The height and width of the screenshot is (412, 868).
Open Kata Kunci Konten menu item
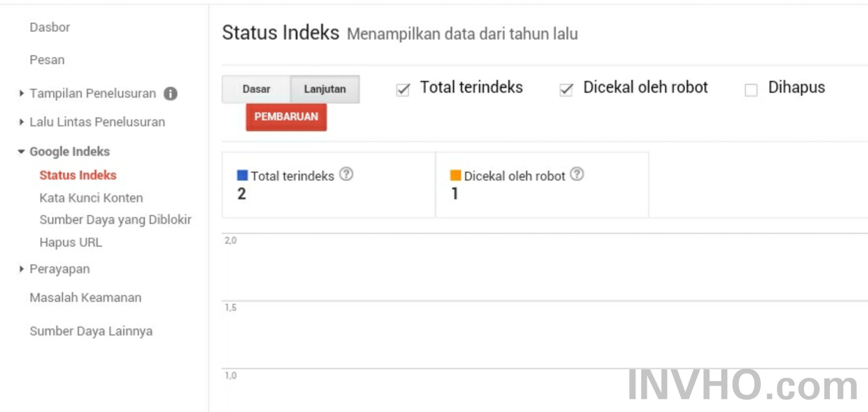(91, 198)
